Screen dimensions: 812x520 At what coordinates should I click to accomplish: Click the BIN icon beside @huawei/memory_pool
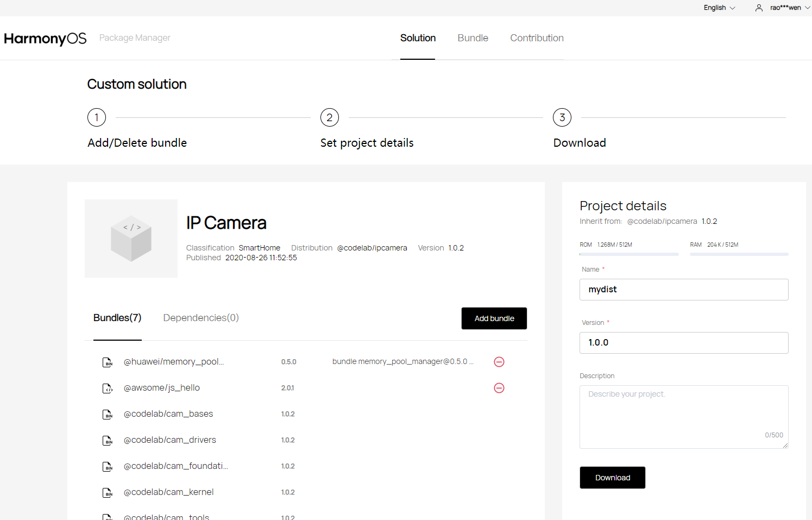tap(108, 362)
